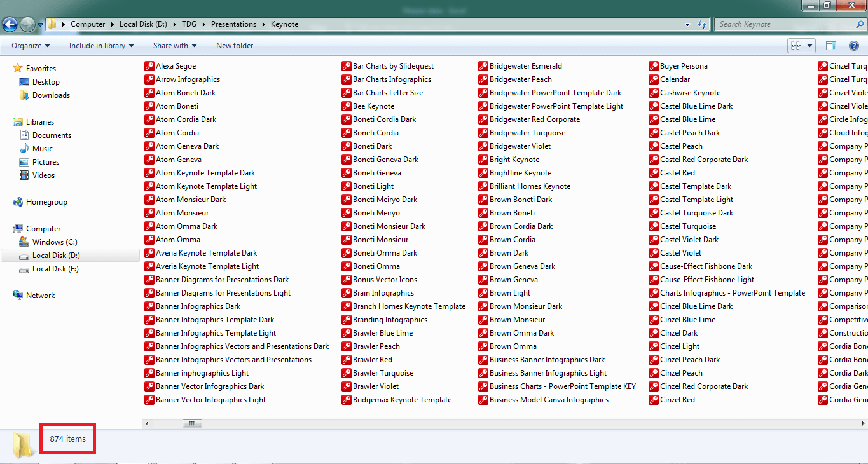Open the Help question mark icon
Viewport: 868px width, 464px height.
coord(854,46)
